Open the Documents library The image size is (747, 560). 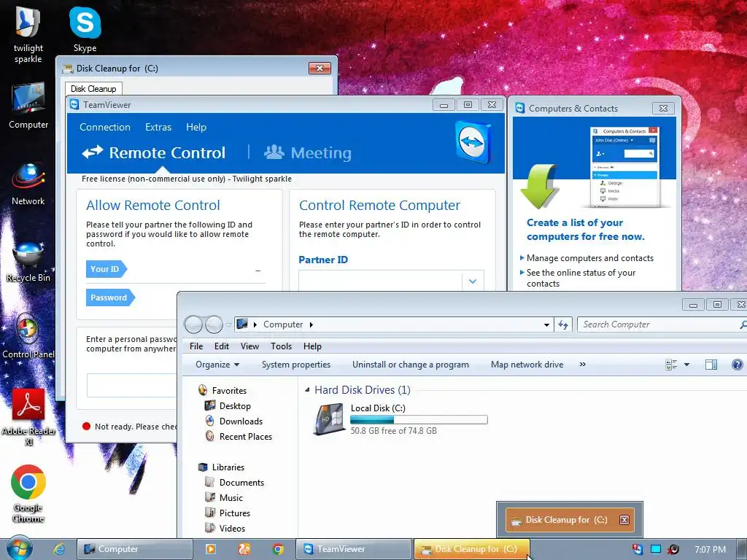pos(234,483)
